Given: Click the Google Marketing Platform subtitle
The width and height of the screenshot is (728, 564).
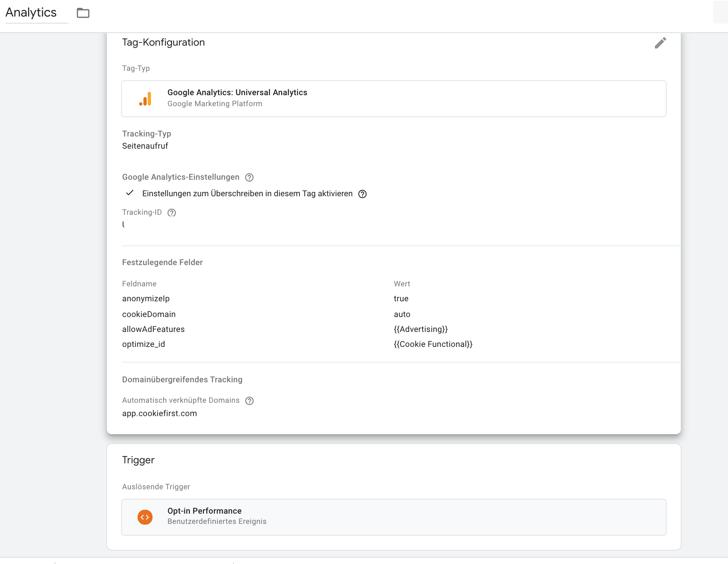Looking at the screenshot, I should pos(215,103).
